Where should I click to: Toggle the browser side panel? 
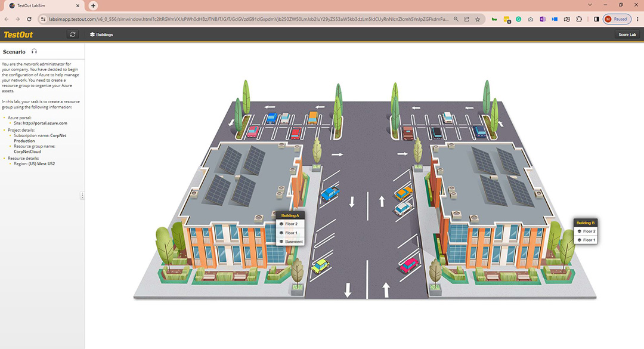pyautogui.click(x=596, y=19)
